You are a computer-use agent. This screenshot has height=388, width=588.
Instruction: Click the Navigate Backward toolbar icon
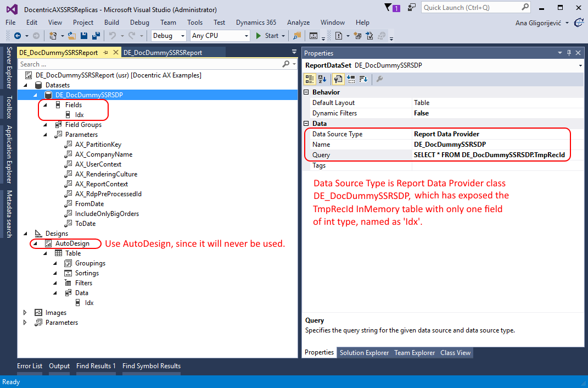(17, 36)
